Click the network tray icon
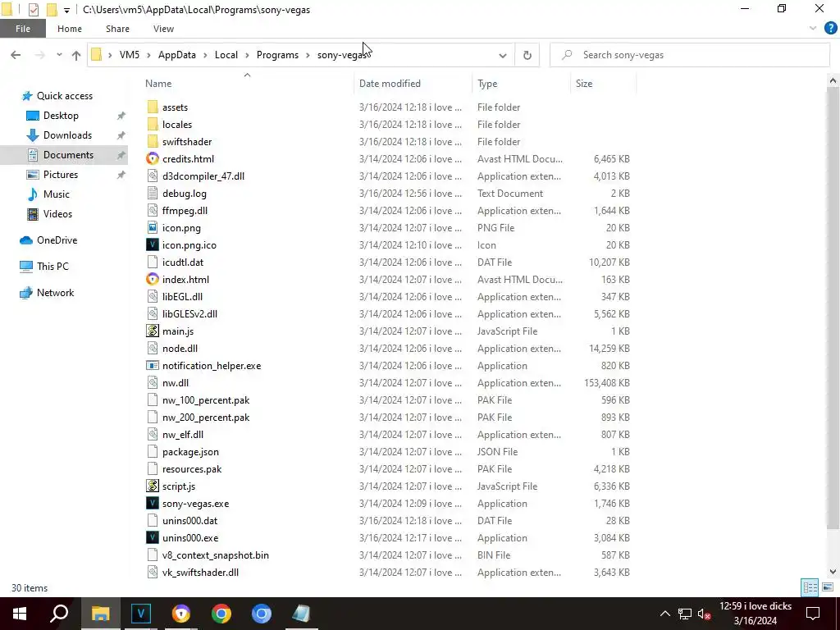The width and height of the screenshot is (840, 630). point(685,614)
